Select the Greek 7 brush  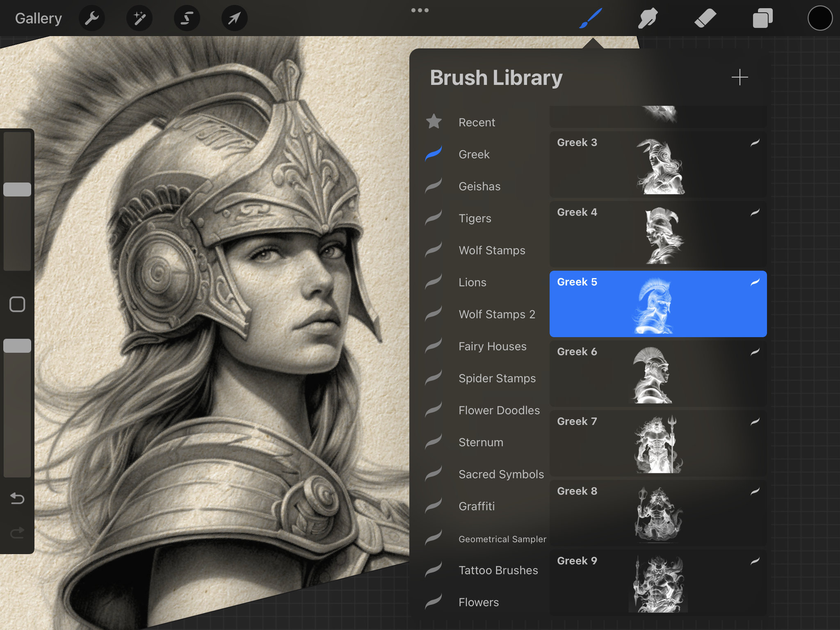point(658,443)
